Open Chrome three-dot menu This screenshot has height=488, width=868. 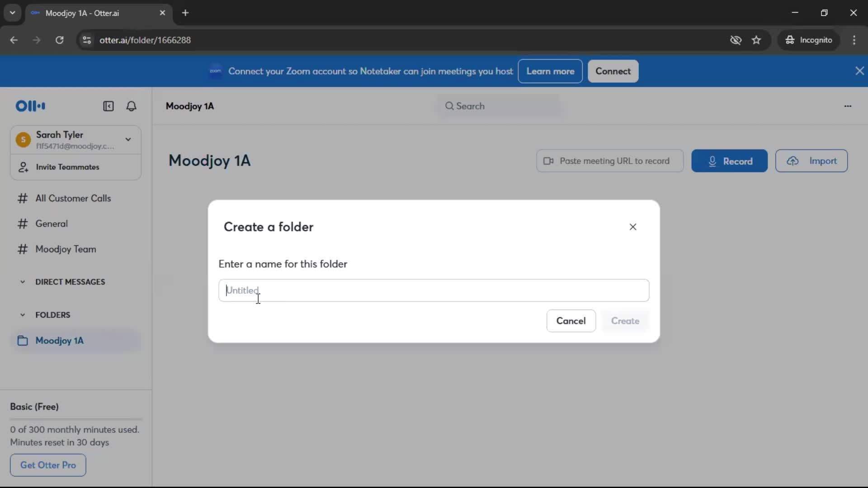tap(854, 40)
